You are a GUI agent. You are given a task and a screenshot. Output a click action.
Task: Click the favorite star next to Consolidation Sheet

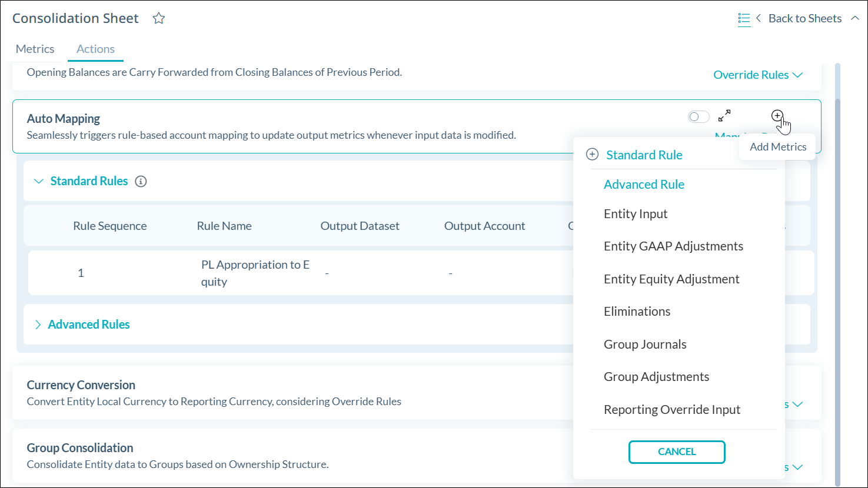point(158,18)
